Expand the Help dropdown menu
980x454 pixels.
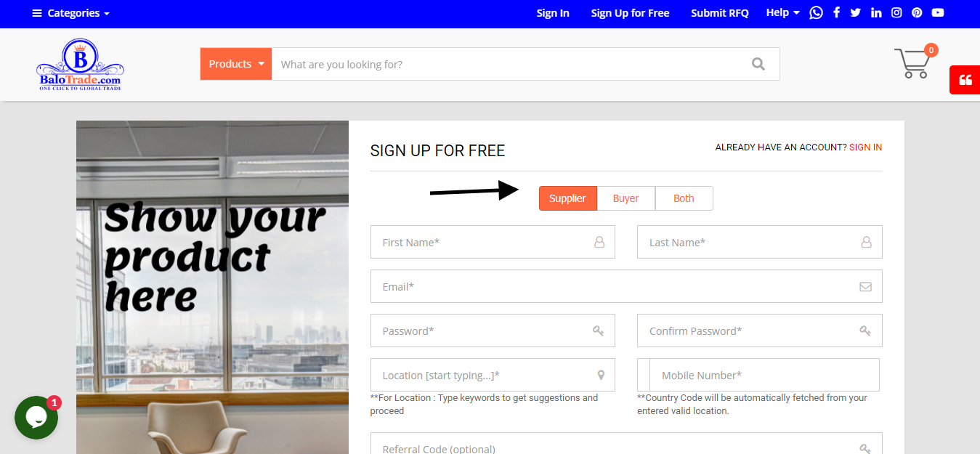pos(782,13)
